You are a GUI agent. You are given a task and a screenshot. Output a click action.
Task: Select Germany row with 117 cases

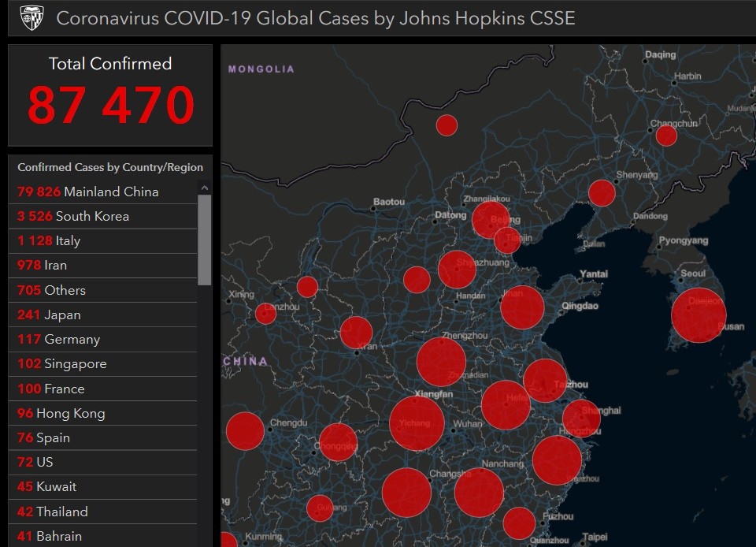coord(102,339)
